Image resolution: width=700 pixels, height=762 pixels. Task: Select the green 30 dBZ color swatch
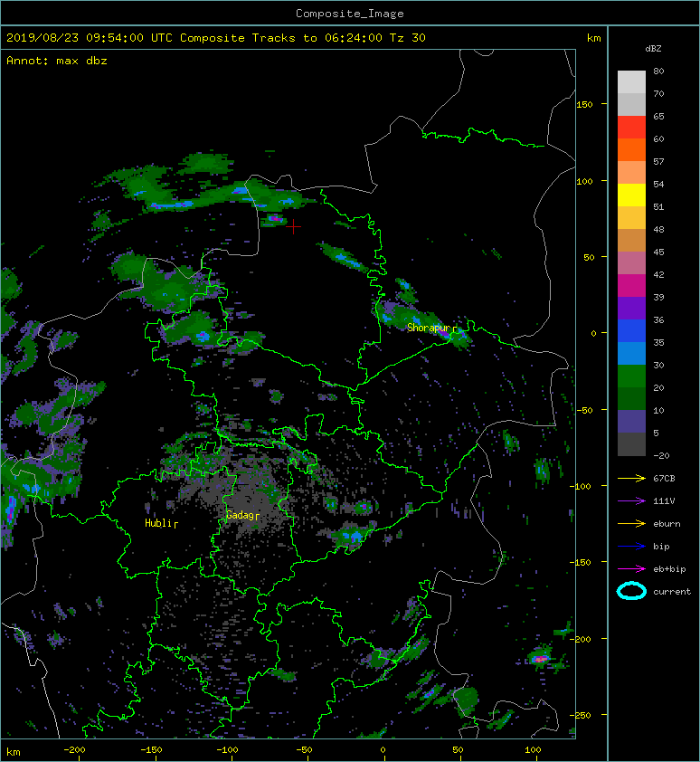point(631,376)
